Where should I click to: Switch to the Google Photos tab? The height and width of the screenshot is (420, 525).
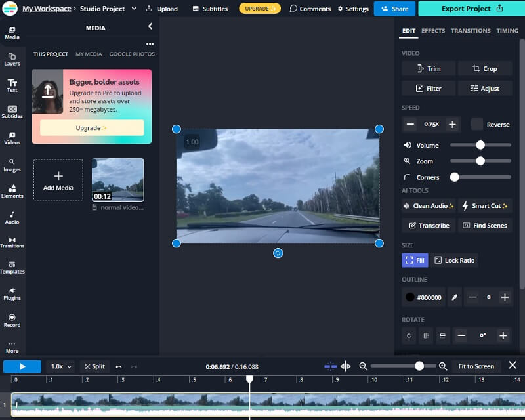point(132,54)
